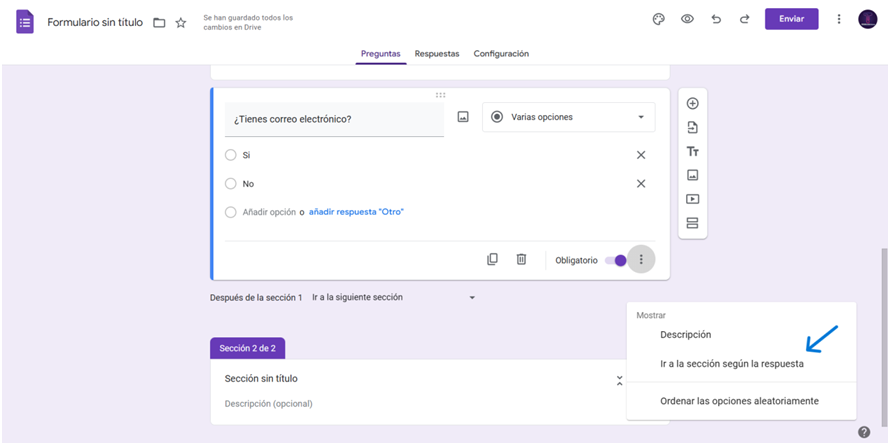The width and height of the screenshot is (890, 445).
Task: Add a new question
Action: point(692,103)
